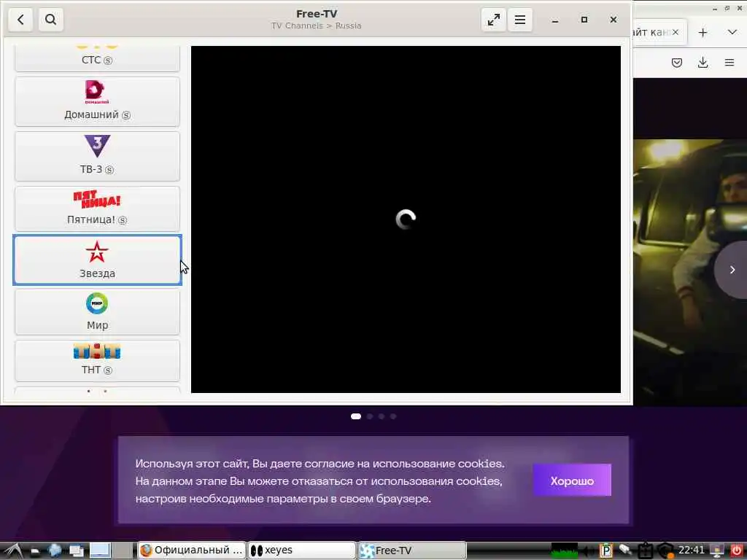The height and width of the screenshot is (560, 747).
Task: Close the Firefox browser tab
Action: coord(675,32)
